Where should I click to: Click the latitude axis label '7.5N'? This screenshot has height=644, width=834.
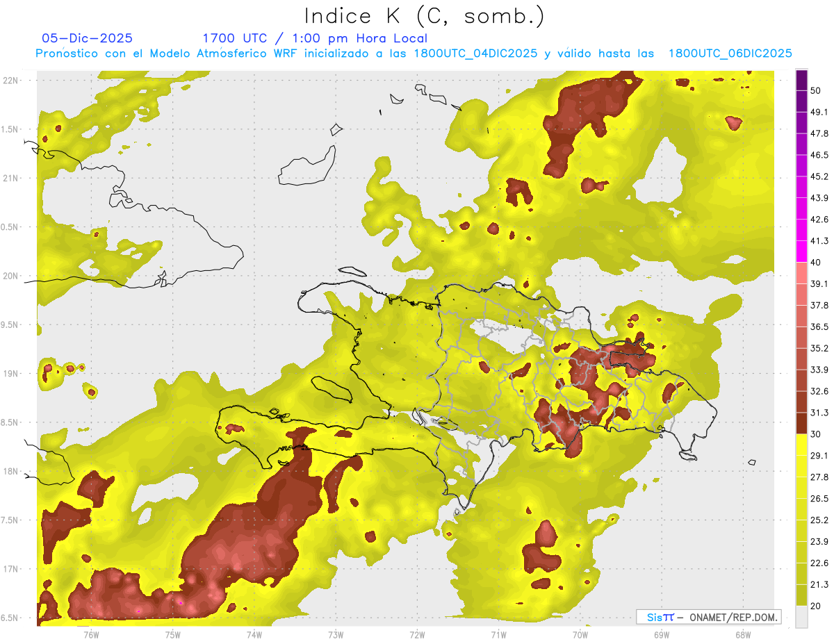point(10,520)
